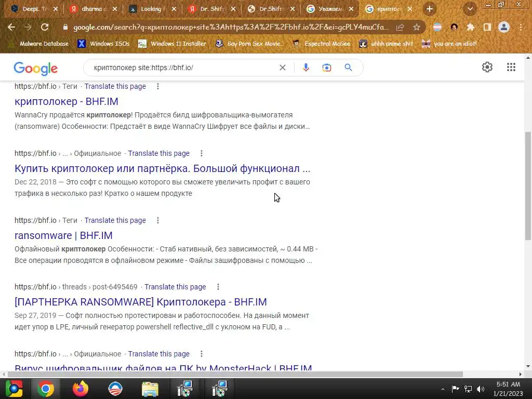The width and height of the screenshot is (532, 399).
Task: Open the Malware Database bookmark
Action: click(38, 44)
